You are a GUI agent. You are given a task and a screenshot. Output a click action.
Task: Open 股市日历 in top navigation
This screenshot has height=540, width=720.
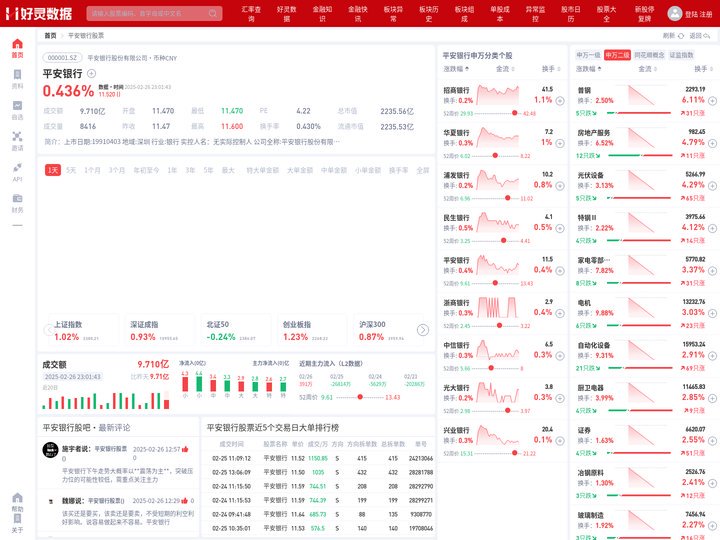tap(571, 14)
